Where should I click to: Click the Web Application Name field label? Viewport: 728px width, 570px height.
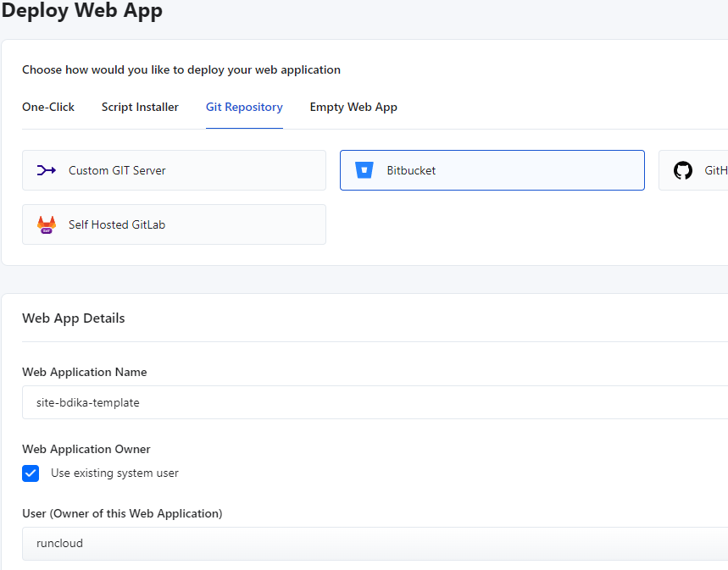pos(84,372)
